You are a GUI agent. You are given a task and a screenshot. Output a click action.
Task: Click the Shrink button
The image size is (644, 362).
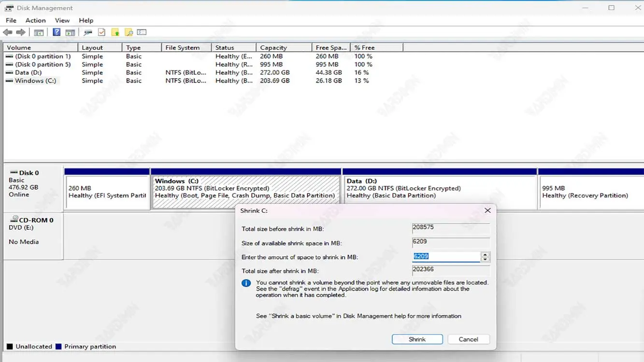pos(417,339)
